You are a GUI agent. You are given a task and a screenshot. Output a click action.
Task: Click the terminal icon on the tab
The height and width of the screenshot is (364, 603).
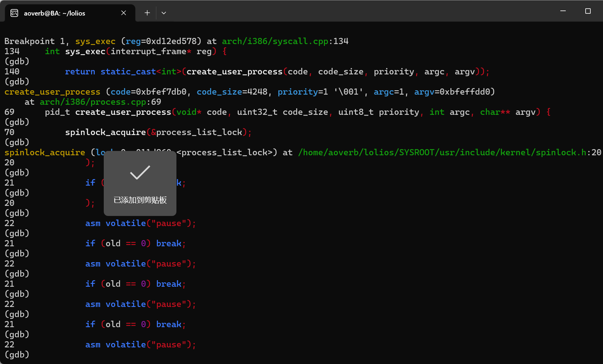(x=14, y=13)
